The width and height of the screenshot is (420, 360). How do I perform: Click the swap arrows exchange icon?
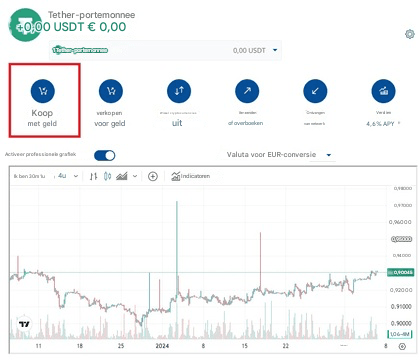(x=179, y=91)
